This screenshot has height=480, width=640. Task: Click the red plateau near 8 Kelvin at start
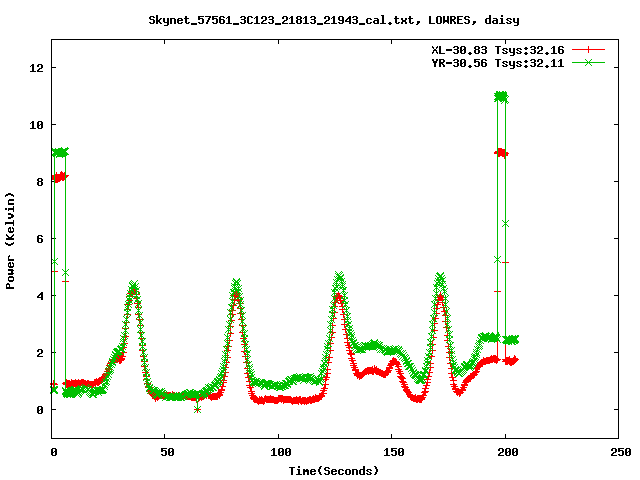(60, 177)
